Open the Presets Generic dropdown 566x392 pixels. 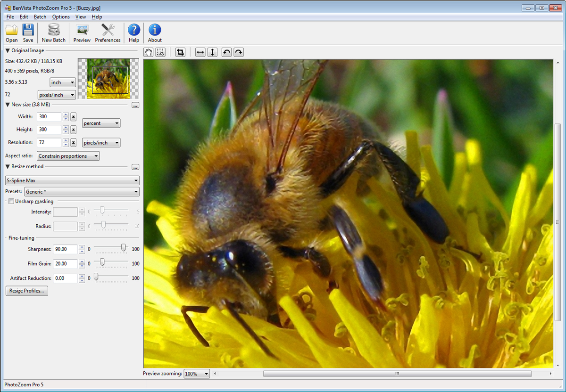(82, 192)
